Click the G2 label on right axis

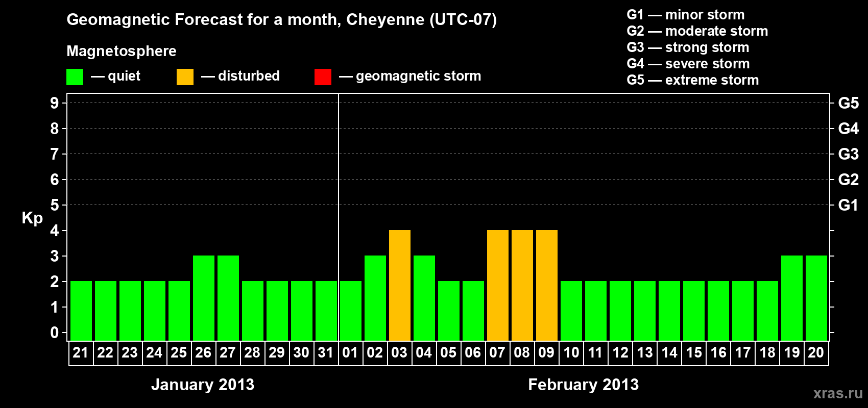849,180
